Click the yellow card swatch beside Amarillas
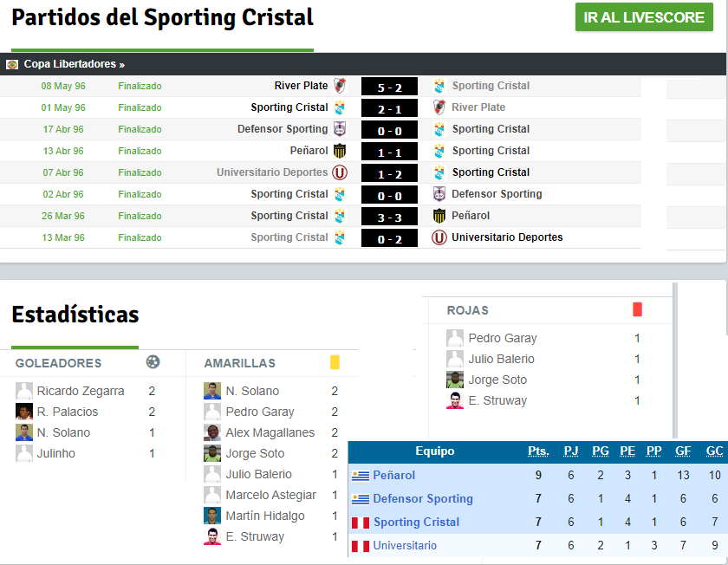The image size is (728, 565). click(335, 361)
